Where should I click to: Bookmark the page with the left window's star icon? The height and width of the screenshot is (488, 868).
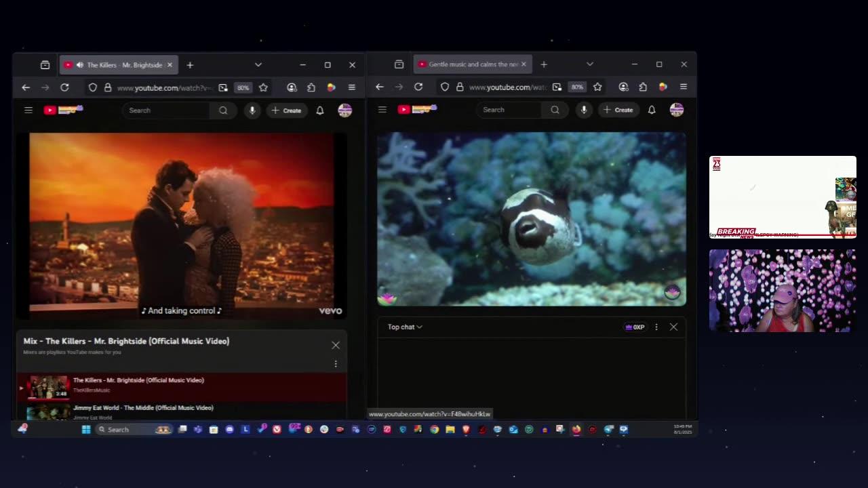(x=263, y=87)
